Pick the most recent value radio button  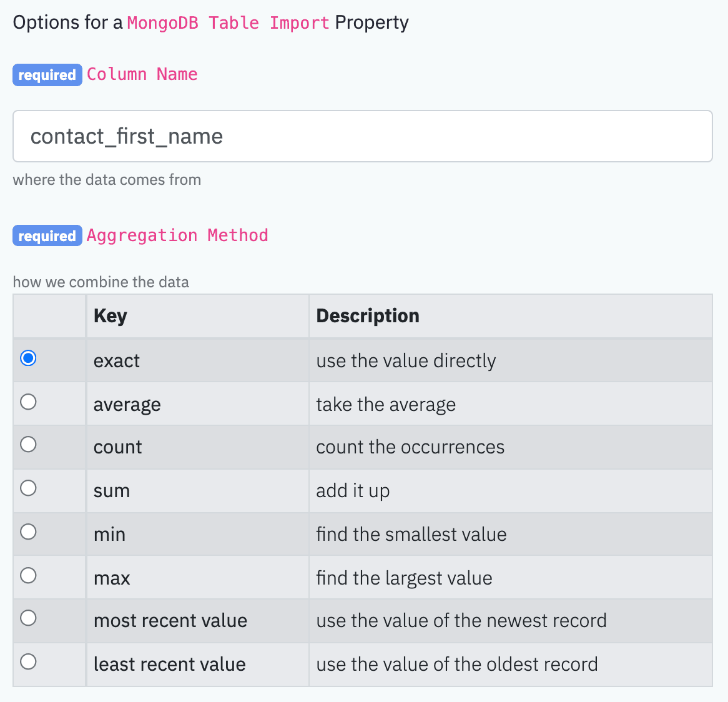click(x=28, y=618)
